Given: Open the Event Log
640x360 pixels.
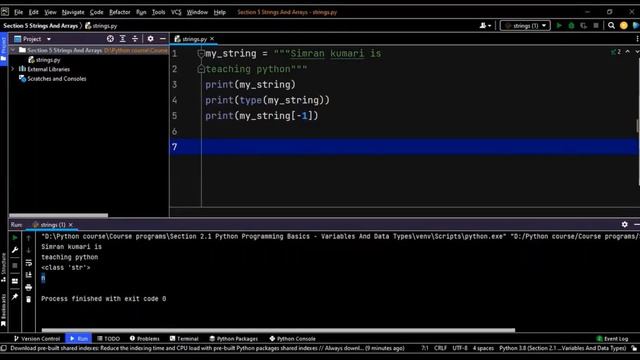Looking at the screenshot, I should tap(612, 338).
